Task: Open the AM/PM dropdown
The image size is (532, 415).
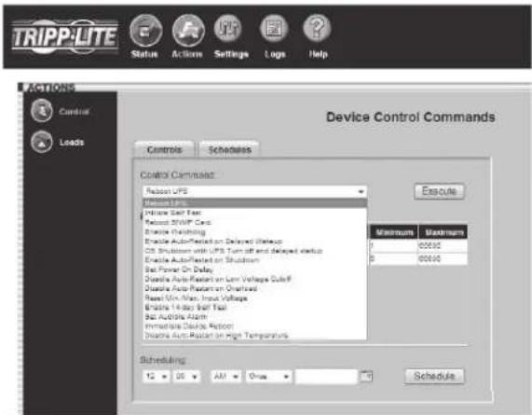Action: coord(226,376)
